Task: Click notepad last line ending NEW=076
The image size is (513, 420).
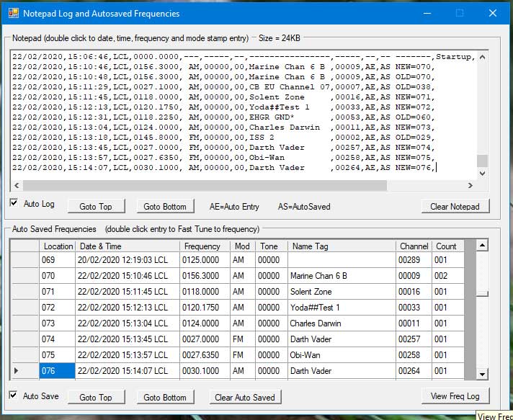Action: (224, 168)
